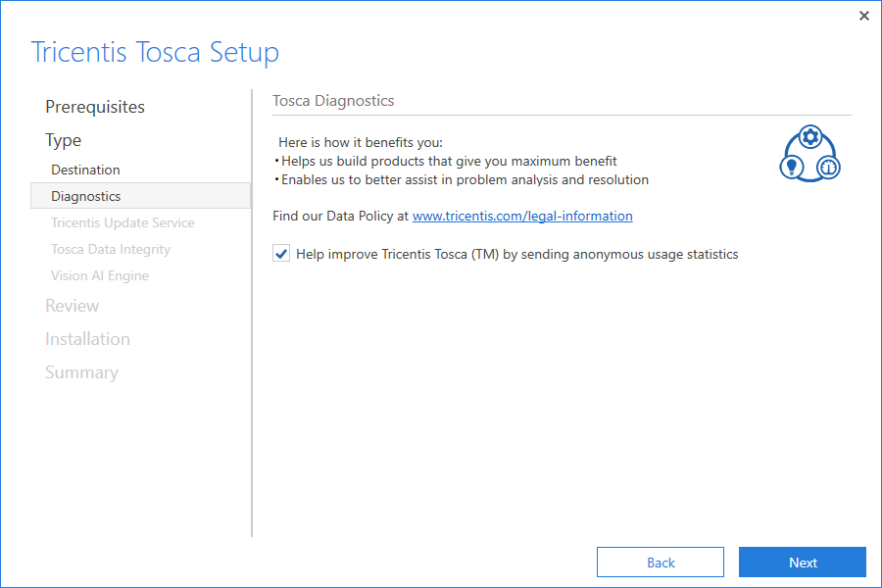Select the Diagnostics sub-step

pyautogui.click(x=86, y=196)
